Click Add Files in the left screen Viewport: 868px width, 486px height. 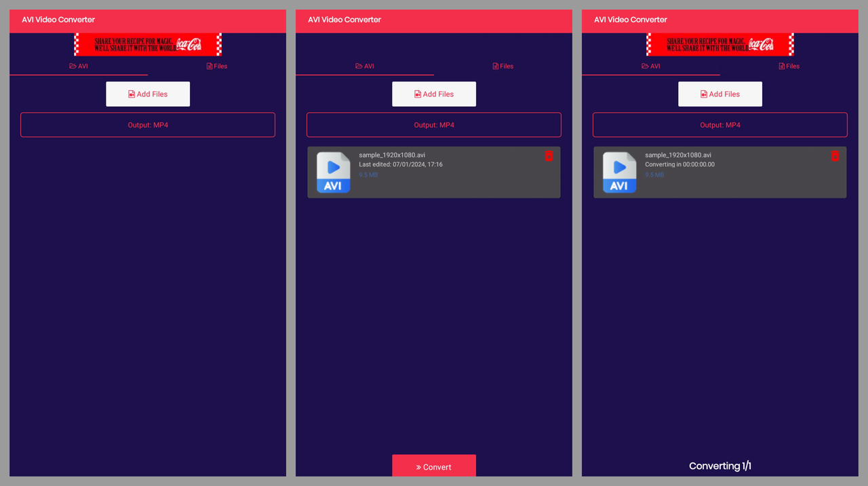click(x=148, y=94)
